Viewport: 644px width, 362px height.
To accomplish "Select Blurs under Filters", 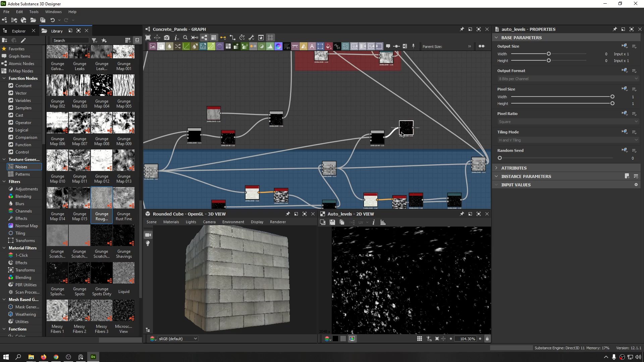I will pos(20,204).
